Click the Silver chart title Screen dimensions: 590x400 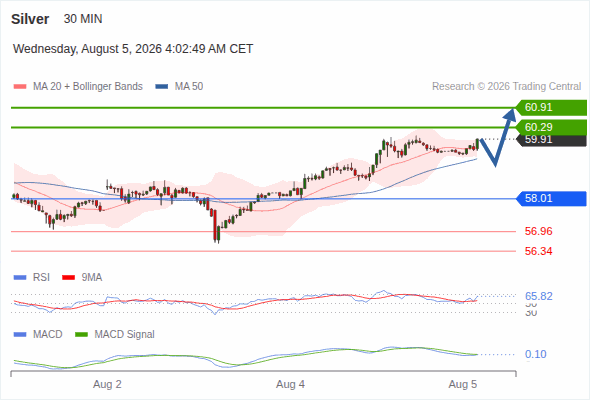pyautogui.click(x=30, y=19)
